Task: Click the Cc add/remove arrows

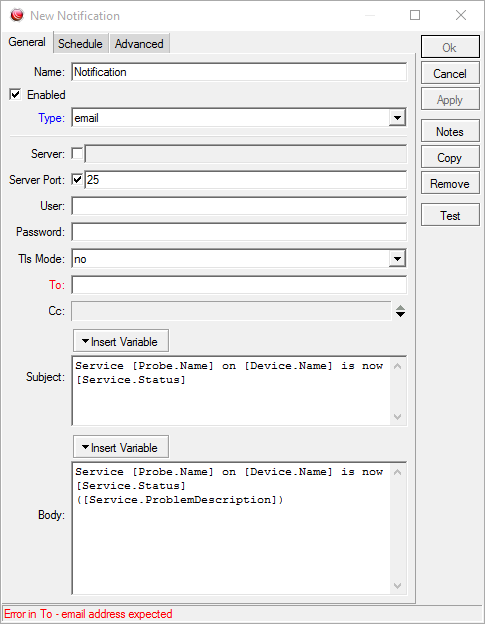Action: 400,311
